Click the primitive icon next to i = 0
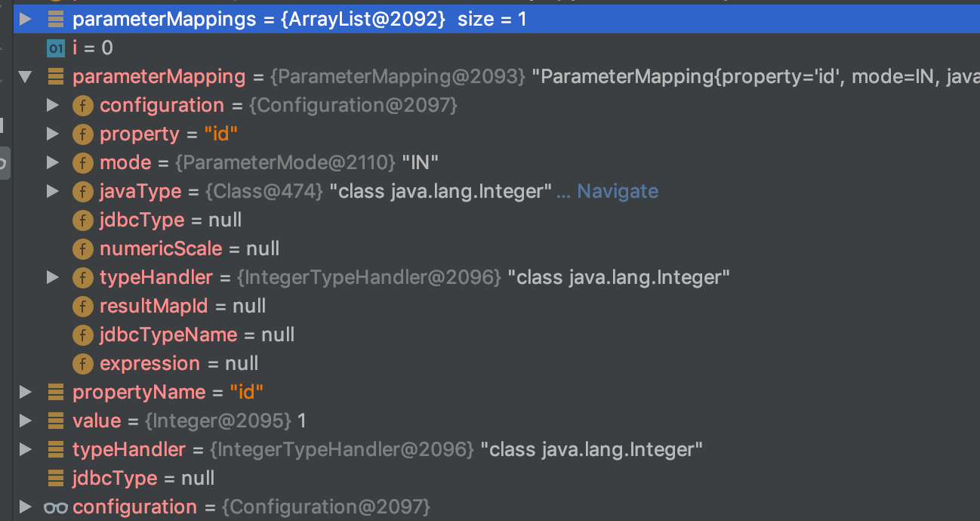Screen dimensions: 980x521 tap(55, 48)
